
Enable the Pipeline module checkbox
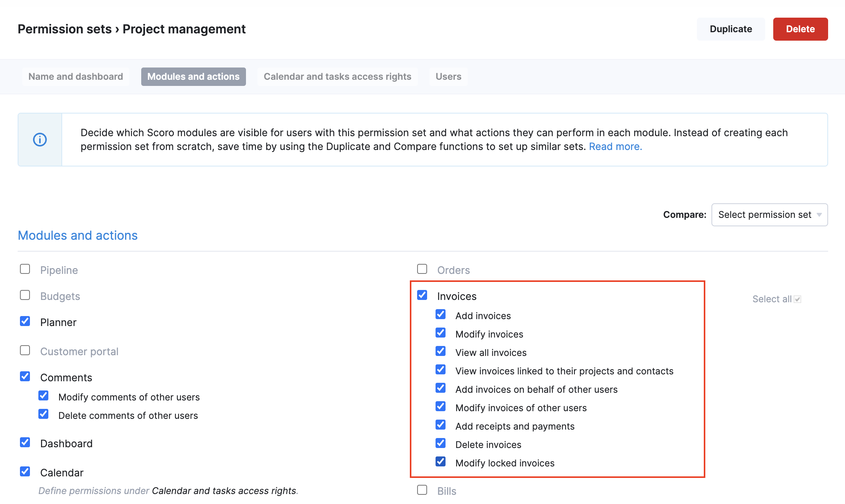pos(25,269)
